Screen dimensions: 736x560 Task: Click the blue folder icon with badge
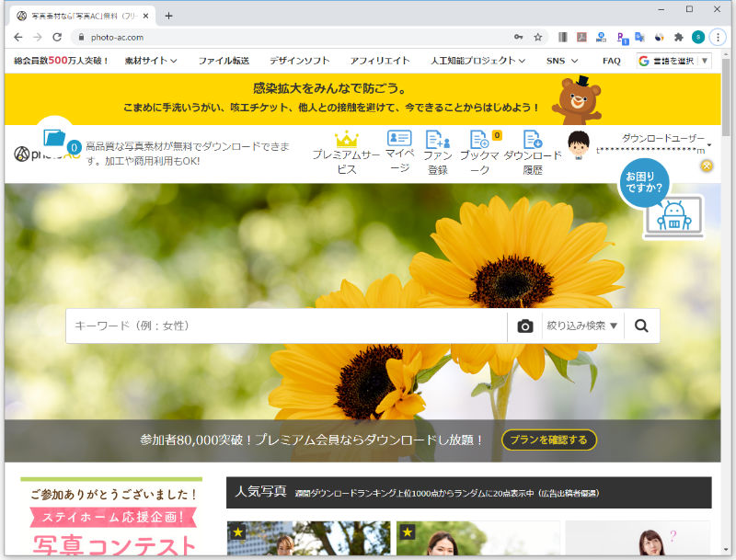[55, 138]
